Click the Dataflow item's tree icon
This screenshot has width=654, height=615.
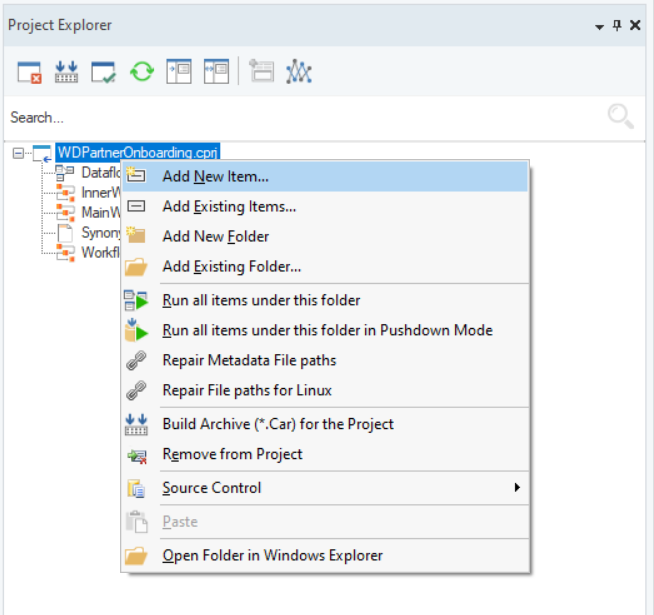(x=65, y=173)
